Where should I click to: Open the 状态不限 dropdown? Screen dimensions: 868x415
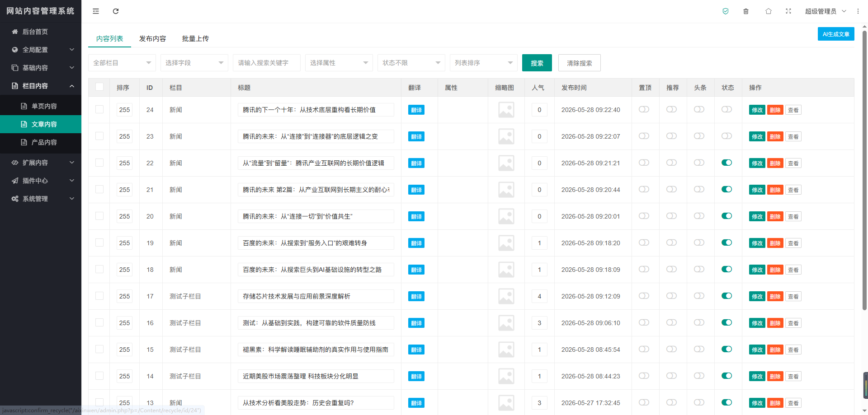tap(411, 63)
